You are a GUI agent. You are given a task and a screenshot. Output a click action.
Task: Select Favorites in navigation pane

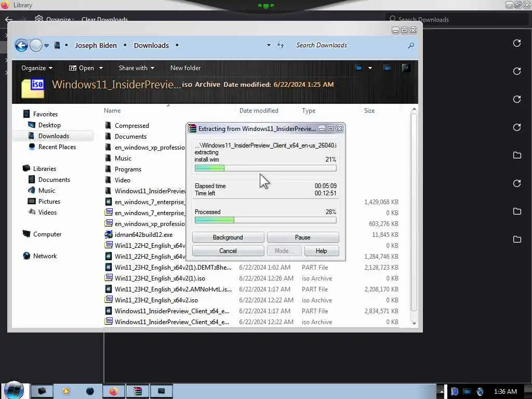(45, 114)
